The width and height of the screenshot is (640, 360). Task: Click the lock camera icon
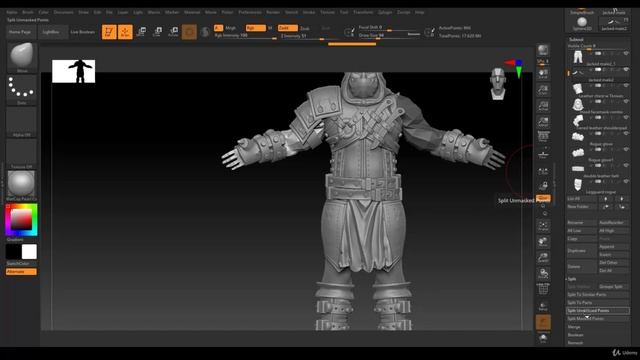(x=543, y=186)
